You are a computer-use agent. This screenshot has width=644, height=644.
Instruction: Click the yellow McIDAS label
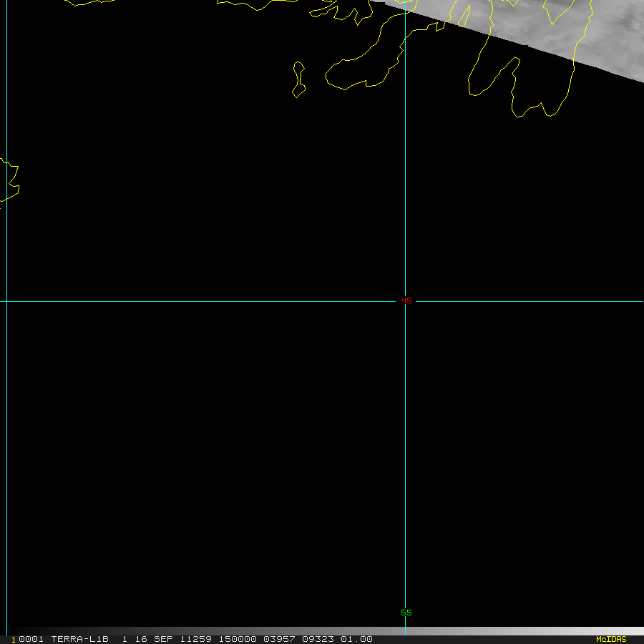point(611,639)
